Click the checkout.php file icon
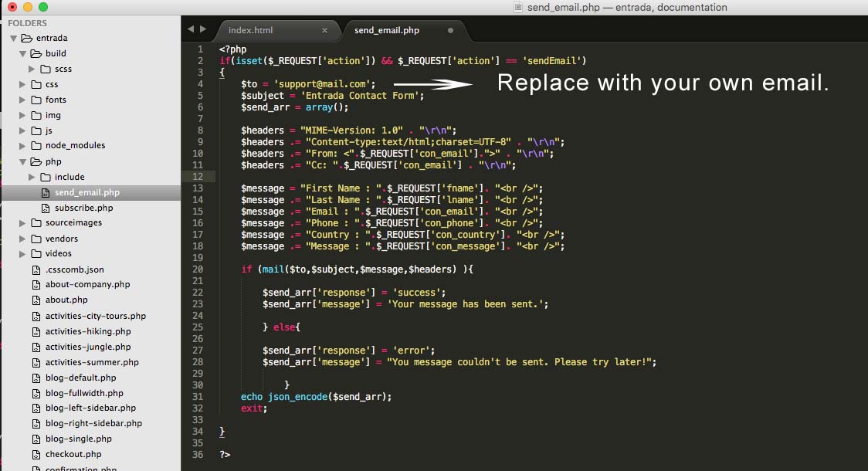 (x=36, y=454)
